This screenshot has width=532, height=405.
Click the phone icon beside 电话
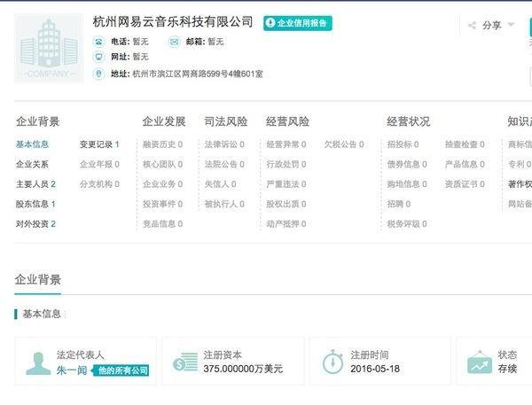[x=98, y=42]
